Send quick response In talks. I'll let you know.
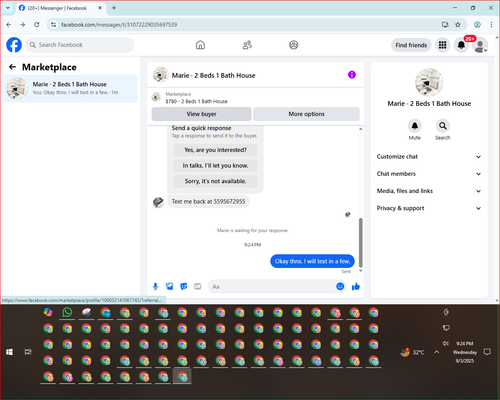Viewport: 500px width, 400px height. pyautogui.click(x=215, y=165)
